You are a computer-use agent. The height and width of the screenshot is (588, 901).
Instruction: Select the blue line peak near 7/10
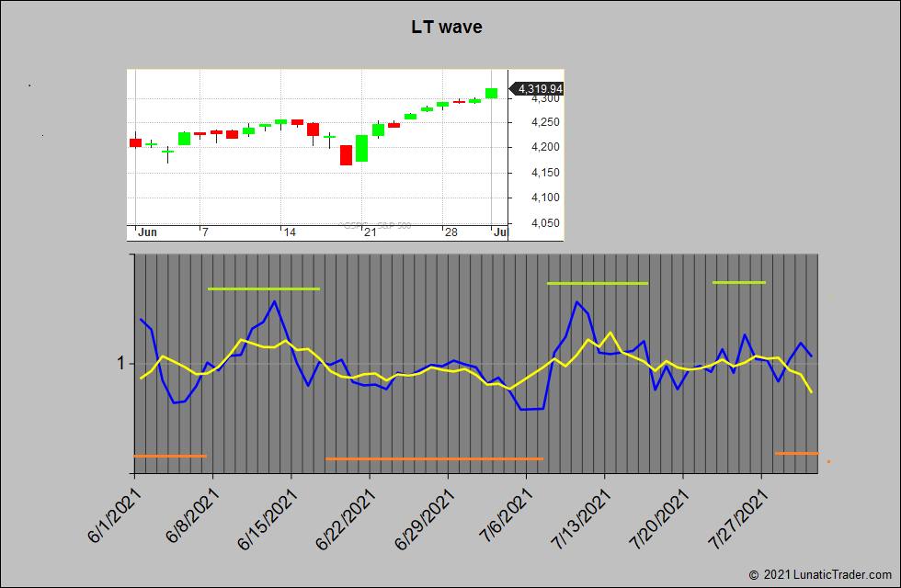(576, 302)
